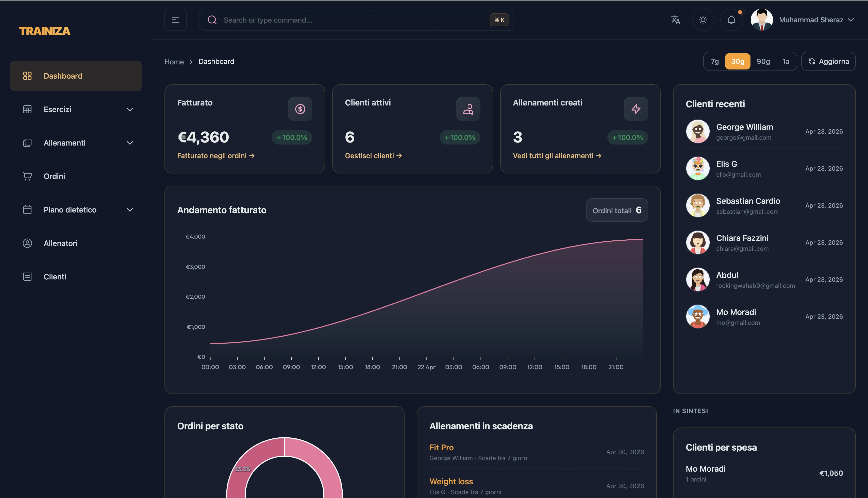Viewport: 868px width, 498px height.
Task: Toggle light/dark theme sun icon
Action: coord(703,20)
